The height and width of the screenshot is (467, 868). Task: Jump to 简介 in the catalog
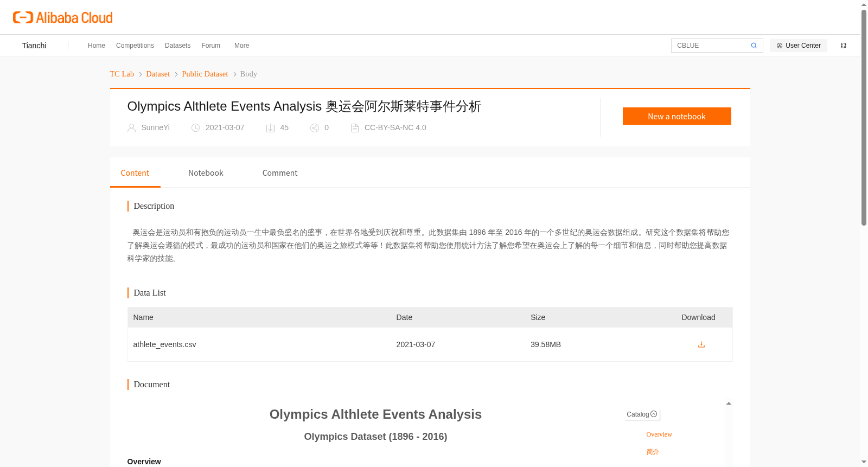pos(653,452)
